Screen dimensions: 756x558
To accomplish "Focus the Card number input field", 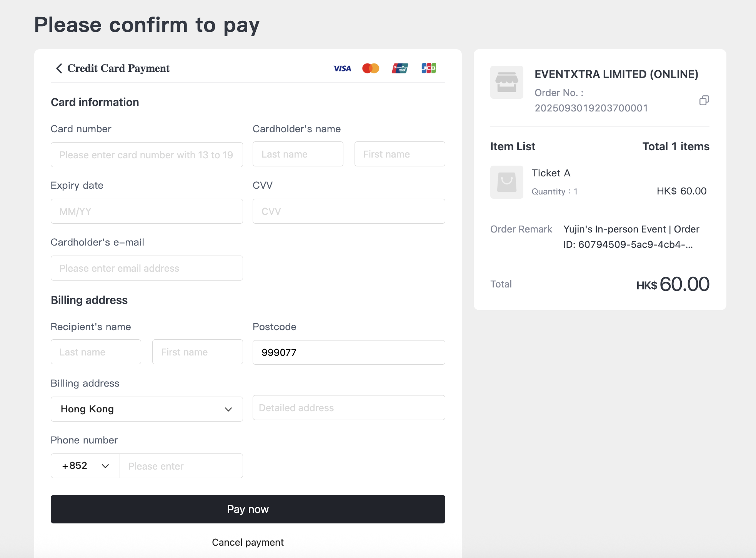I will click(147, 155).
